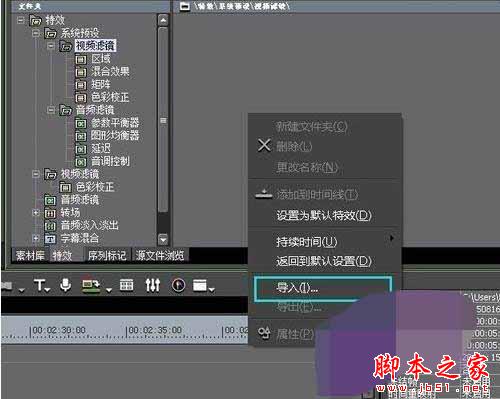The image size is (500, 399).
Task: Select the 延迟 audio filter
Action: (x=101, y=149)
